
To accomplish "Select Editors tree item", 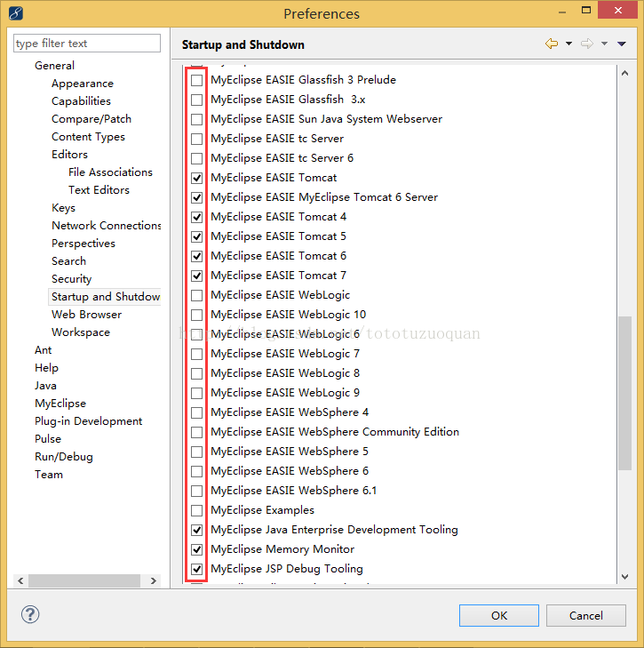I will tap(69, 155).
